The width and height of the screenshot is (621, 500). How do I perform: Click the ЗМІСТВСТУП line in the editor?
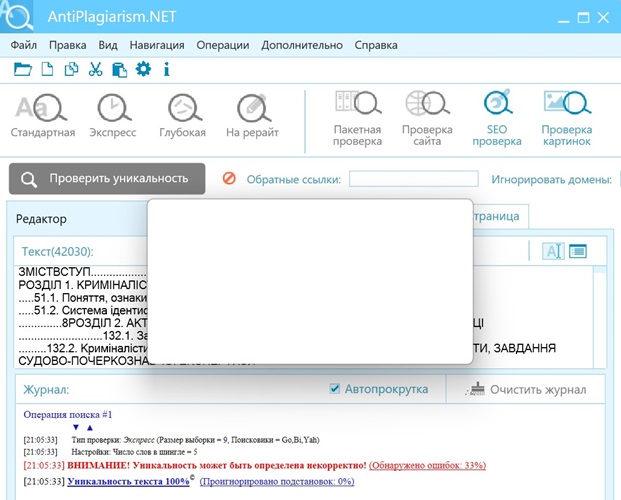[82, 272]
